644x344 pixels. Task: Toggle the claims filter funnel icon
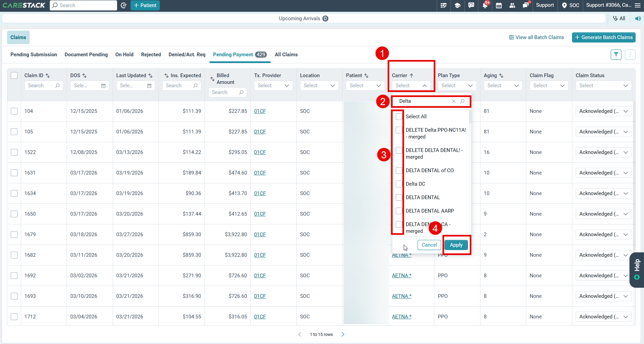(616, 55)
